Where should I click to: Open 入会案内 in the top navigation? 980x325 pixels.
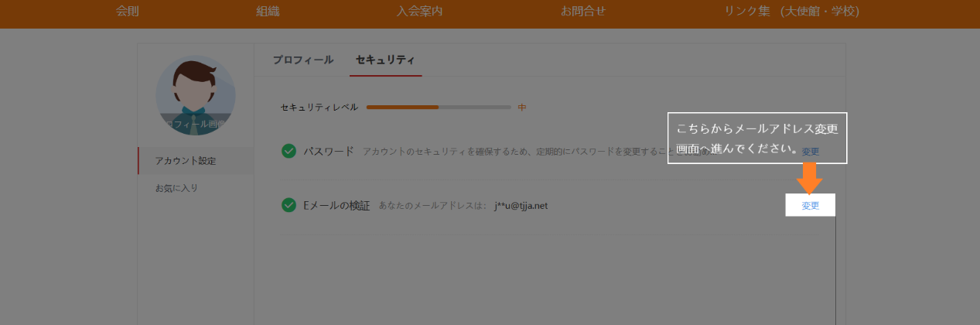[419, 12]
